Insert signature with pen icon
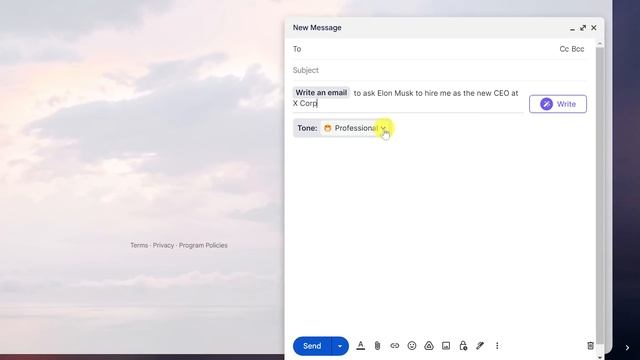Screen dimensions: 640x360 [480, 346]
